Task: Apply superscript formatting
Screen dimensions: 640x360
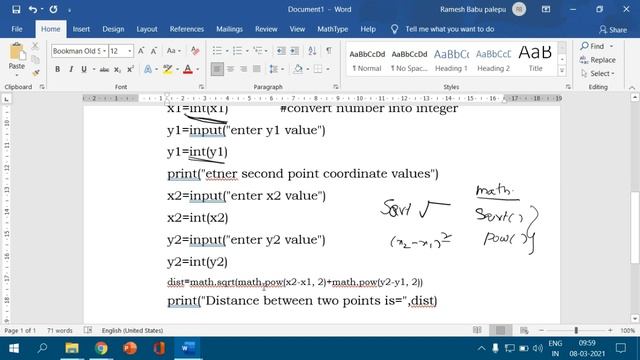Action: 130,69
